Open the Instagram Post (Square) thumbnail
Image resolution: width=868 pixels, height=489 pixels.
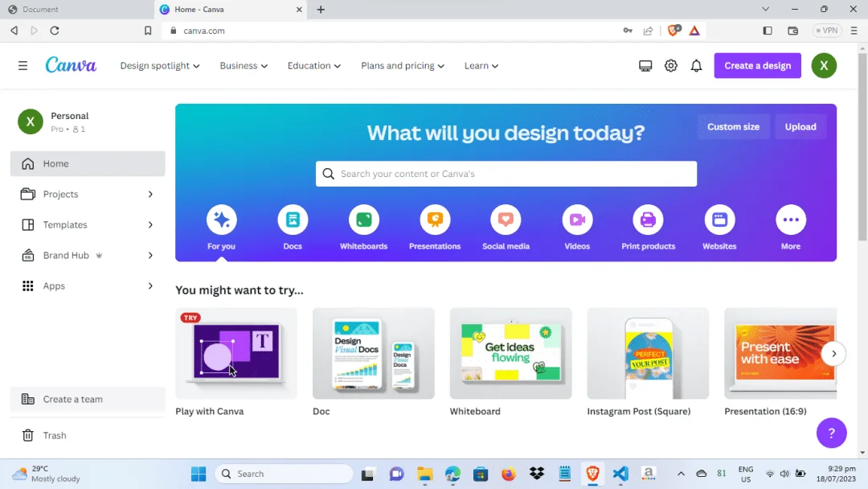pos(649,353)
